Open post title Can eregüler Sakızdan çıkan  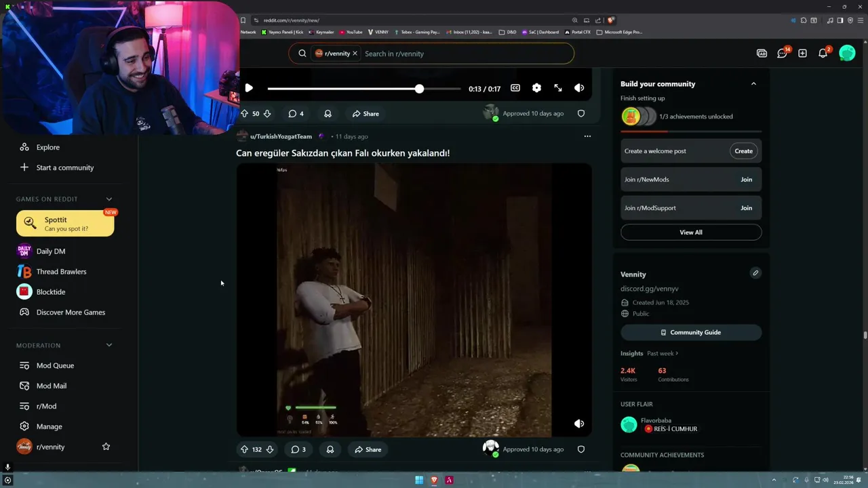[343, 153]
